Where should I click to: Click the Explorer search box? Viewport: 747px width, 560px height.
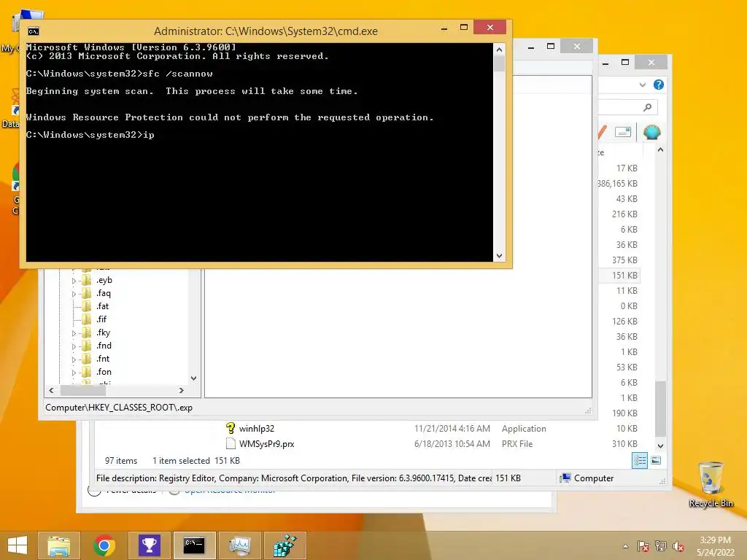(x=628, y=107)
